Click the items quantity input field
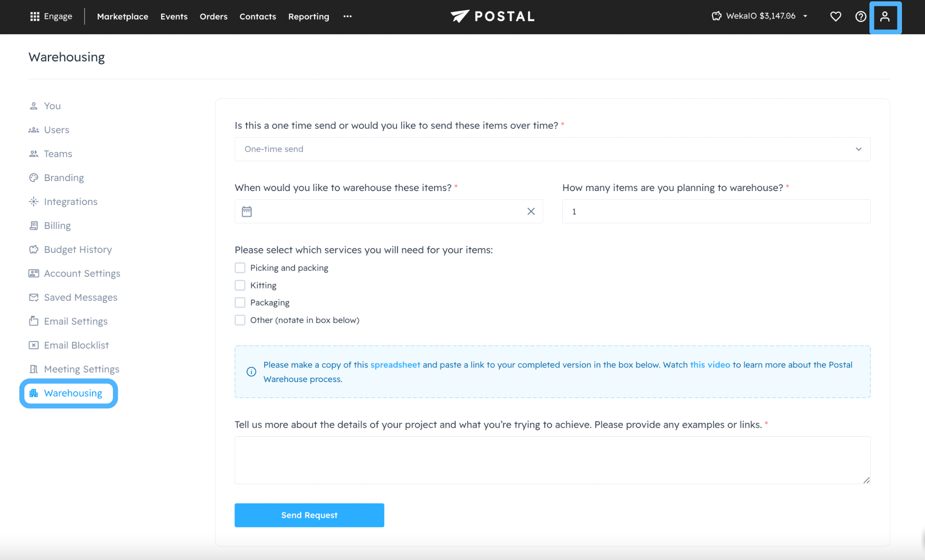 716,211
